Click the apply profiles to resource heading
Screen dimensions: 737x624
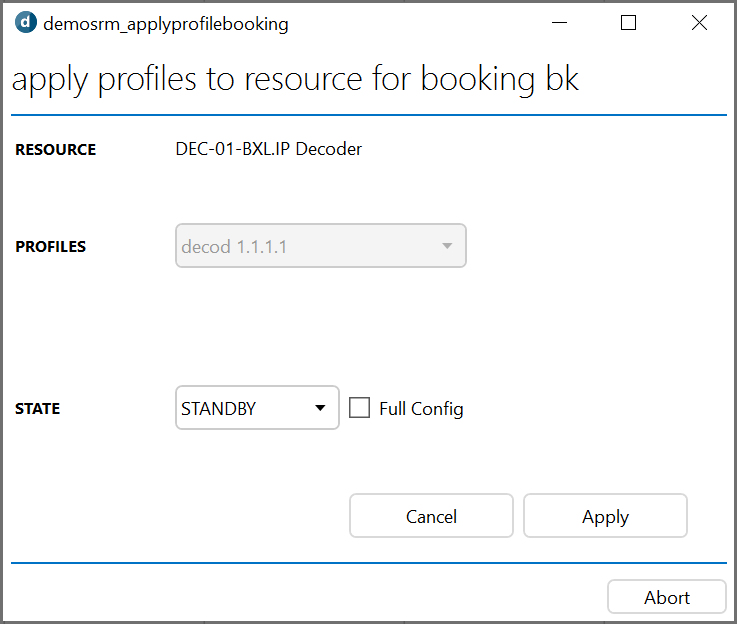[295, 78]
